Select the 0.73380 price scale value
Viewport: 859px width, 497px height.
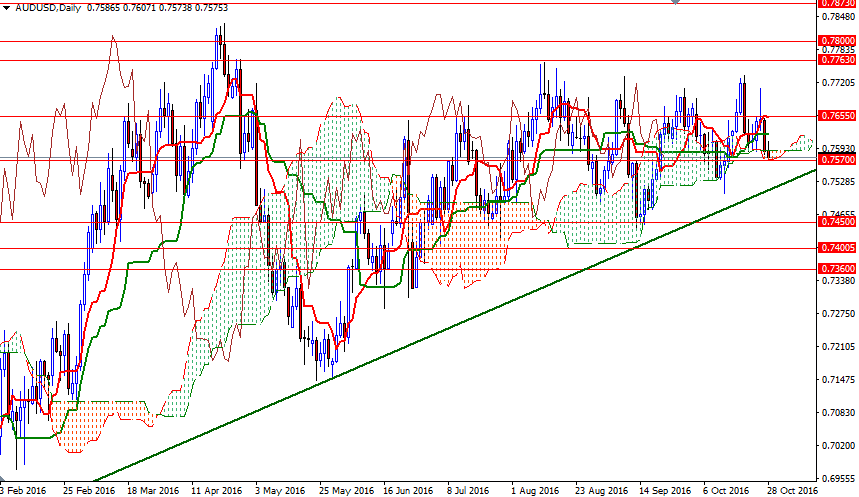838,281
